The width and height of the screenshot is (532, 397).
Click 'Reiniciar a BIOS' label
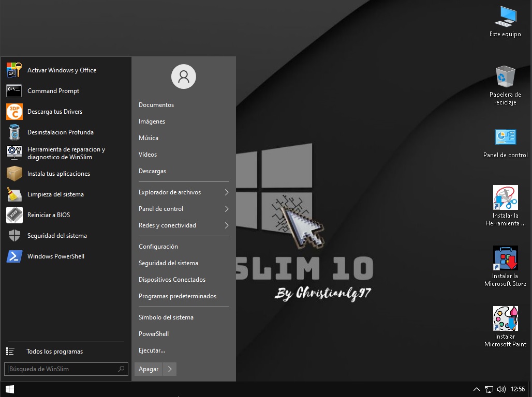(x=49, y=215)
